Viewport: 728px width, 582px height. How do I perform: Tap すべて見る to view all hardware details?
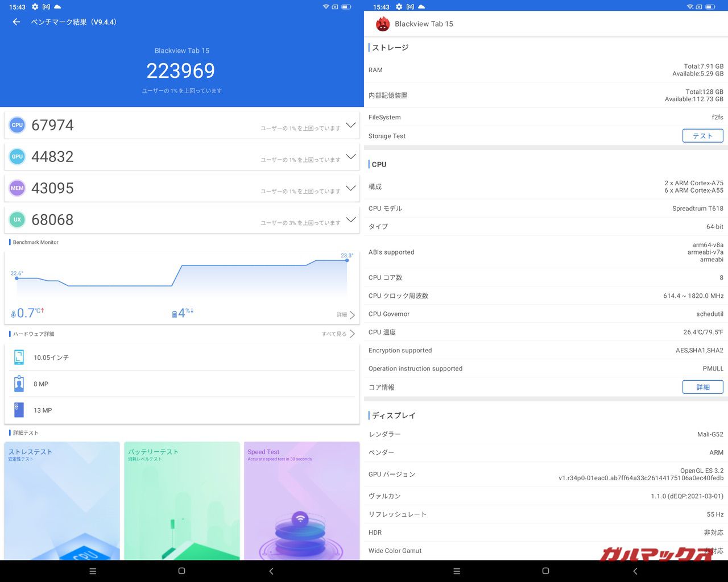point(338,334)
